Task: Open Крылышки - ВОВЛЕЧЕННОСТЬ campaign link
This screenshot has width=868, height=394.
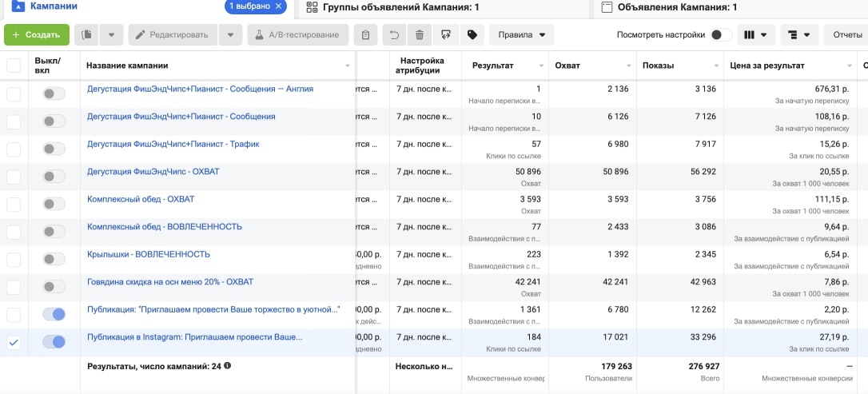Action: (x=149, y=255)
